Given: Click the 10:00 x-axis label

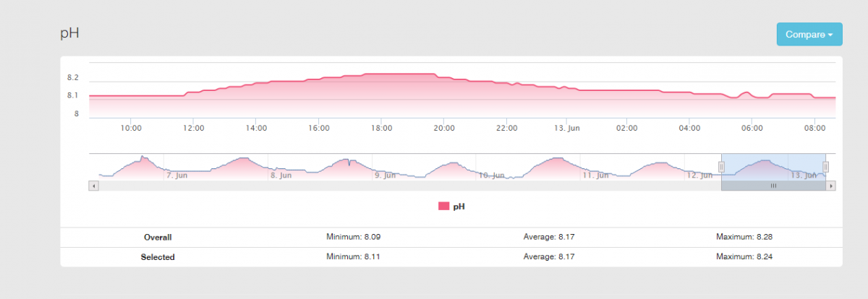Looking at the screenshot, I should pyautogui.click(x=131, y=129).
